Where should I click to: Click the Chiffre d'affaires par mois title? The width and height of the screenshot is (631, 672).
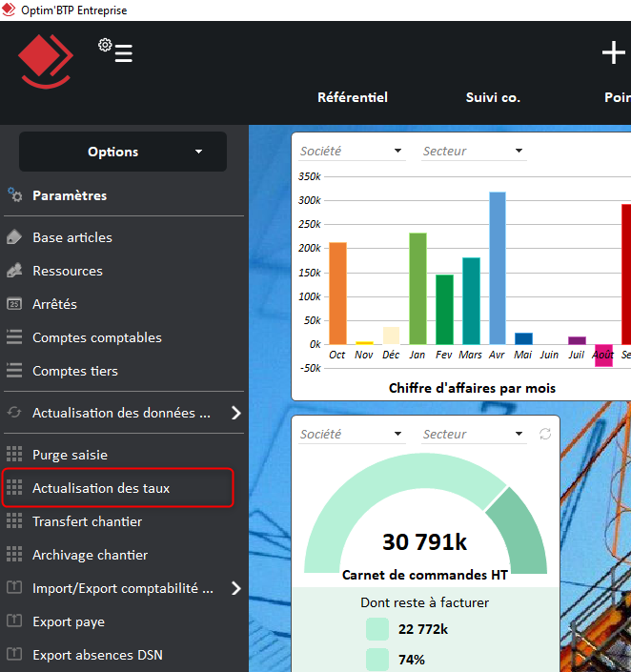(x=472, y=388)
